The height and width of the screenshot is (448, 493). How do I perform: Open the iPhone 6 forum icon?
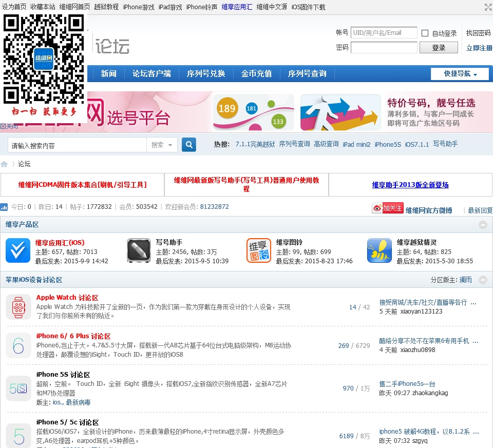coord(18,345)
